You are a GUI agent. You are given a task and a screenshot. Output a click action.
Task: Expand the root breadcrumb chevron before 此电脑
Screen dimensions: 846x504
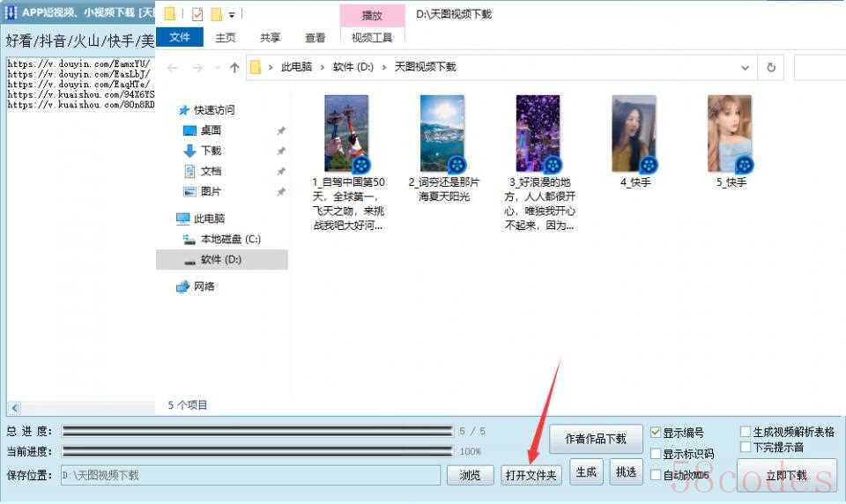[271, 68]
